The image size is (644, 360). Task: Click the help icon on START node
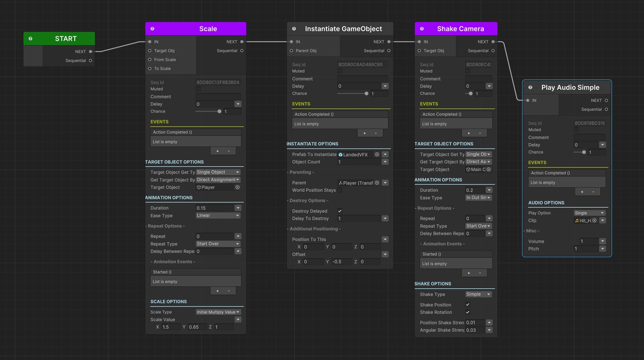(x=31, y=39)
